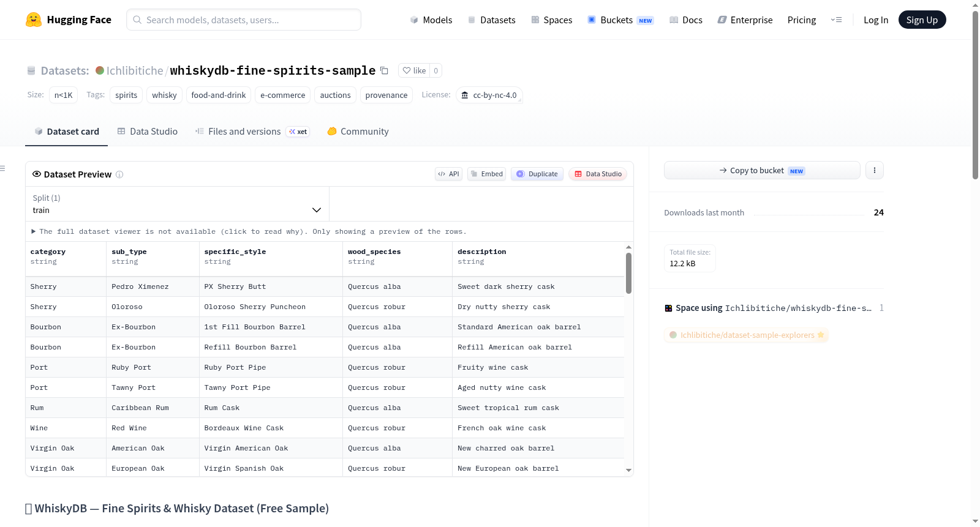Click the 'Oloroso Sherry Puncheon' cell
The width and height of the screenshot is (980, 527).
(271, 307)
